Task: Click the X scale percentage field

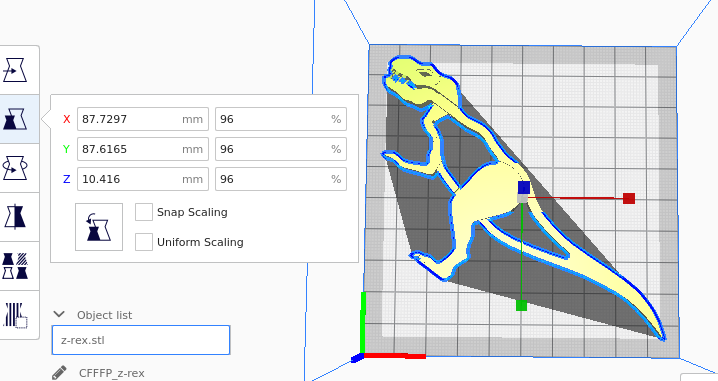Action: point(281,119)
